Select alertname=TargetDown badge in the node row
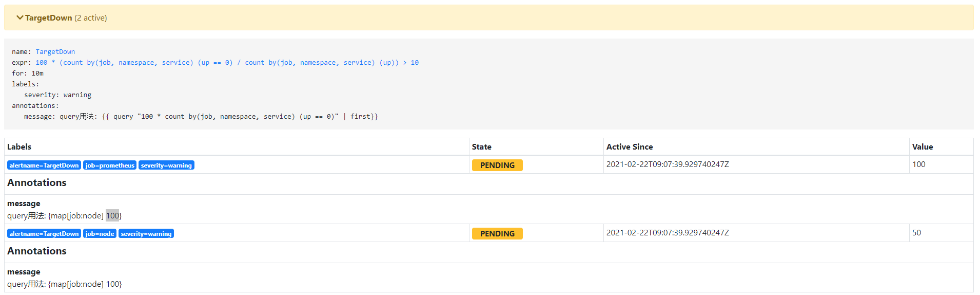This screenshot has width=980, height=295. coord(44,234)
